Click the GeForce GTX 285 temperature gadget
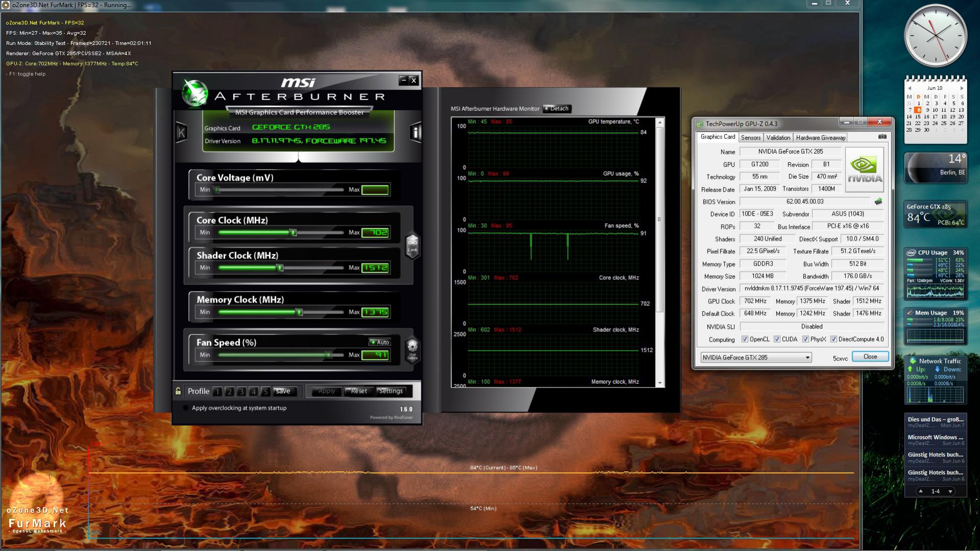 tap(936, 214)
